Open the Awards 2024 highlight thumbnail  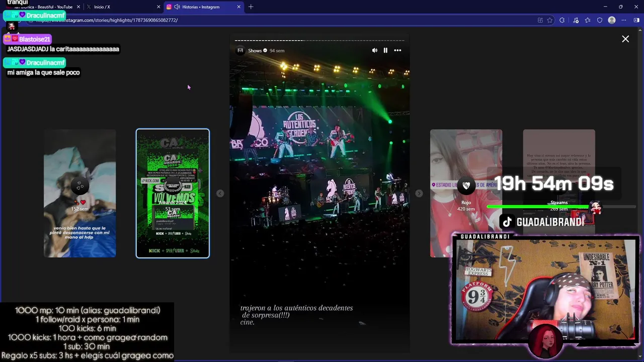point(173,194)
